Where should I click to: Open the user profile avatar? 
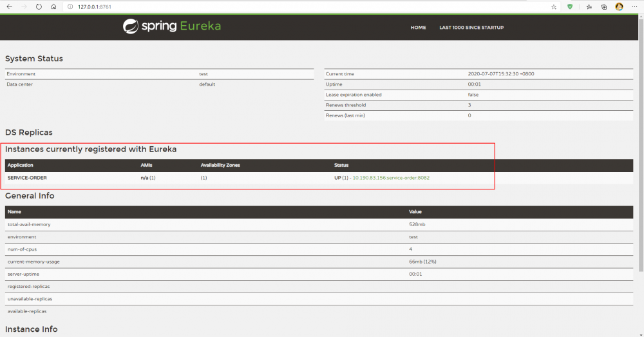619,6
